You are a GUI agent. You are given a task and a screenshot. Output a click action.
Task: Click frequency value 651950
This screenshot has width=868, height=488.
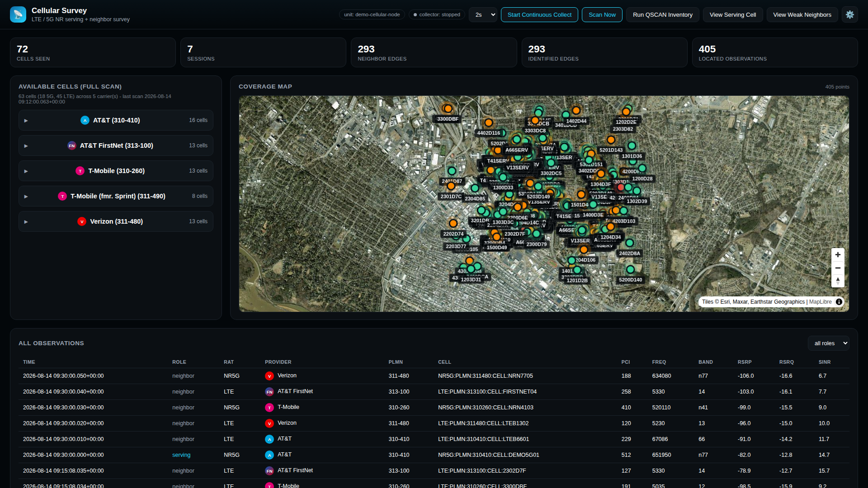click(661, 455)
